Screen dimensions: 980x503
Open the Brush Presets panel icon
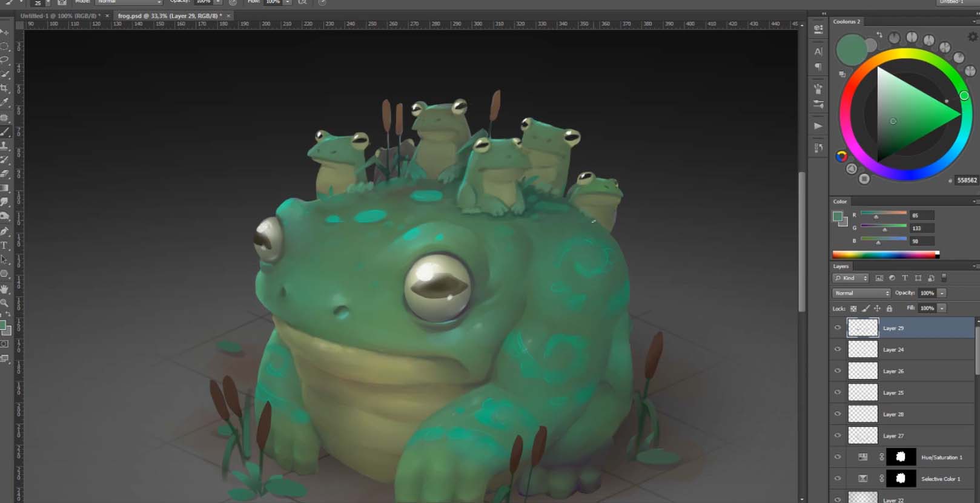pyautogui.click(x=818, y=104)
